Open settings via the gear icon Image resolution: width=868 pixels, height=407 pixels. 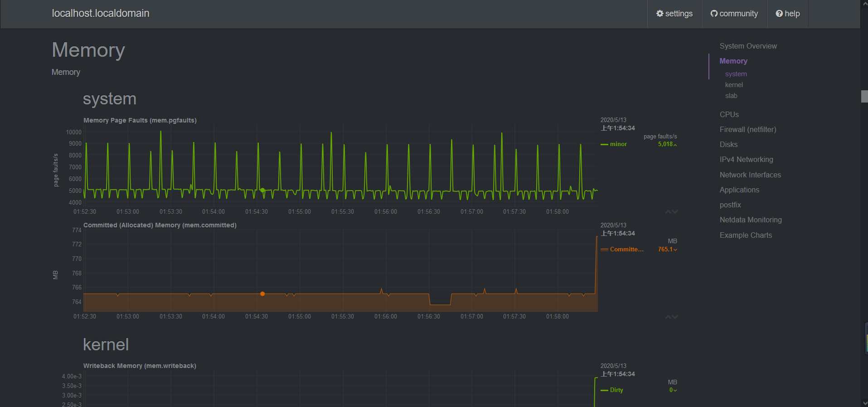click(659, 14)
